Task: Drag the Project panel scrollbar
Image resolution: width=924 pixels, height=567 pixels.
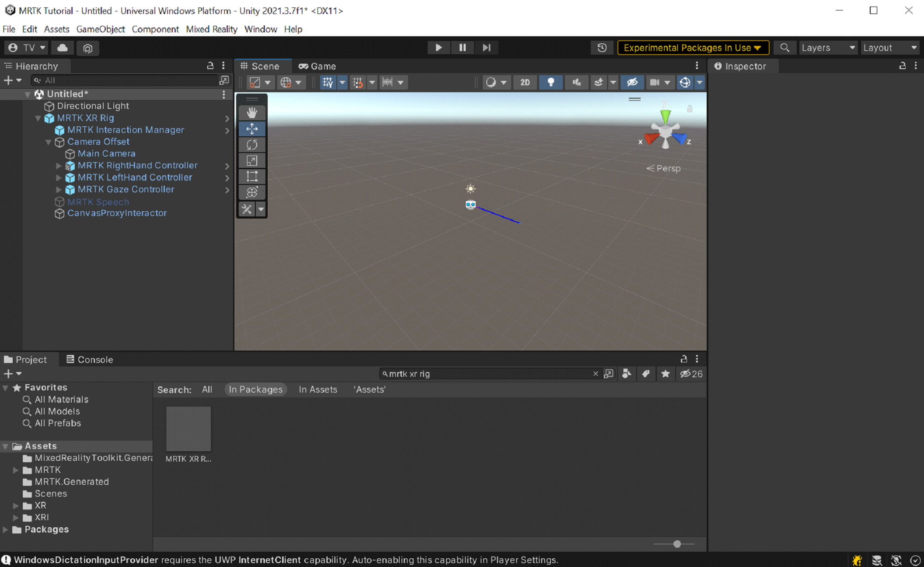Action: pyautogui.click(x=676, y=543)
